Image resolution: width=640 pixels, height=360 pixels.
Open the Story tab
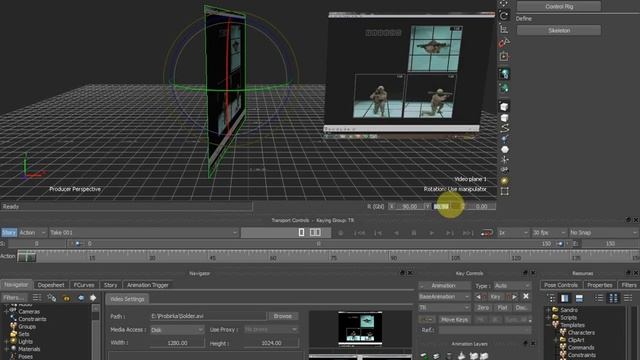[110, 285]
